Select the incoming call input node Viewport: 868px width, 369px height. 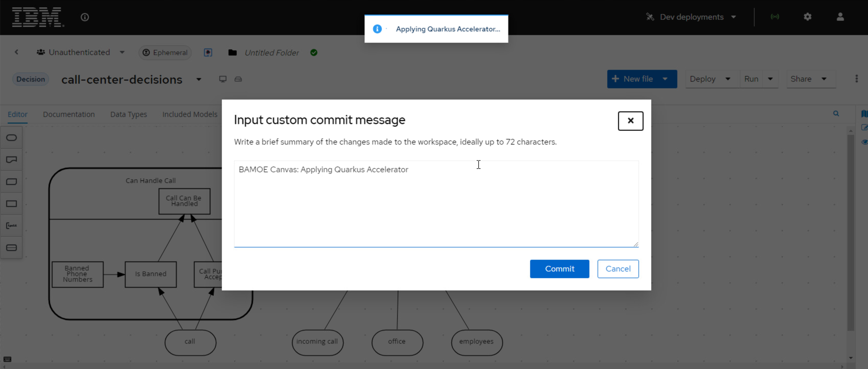pyautogui.click(x=317, y=342)
